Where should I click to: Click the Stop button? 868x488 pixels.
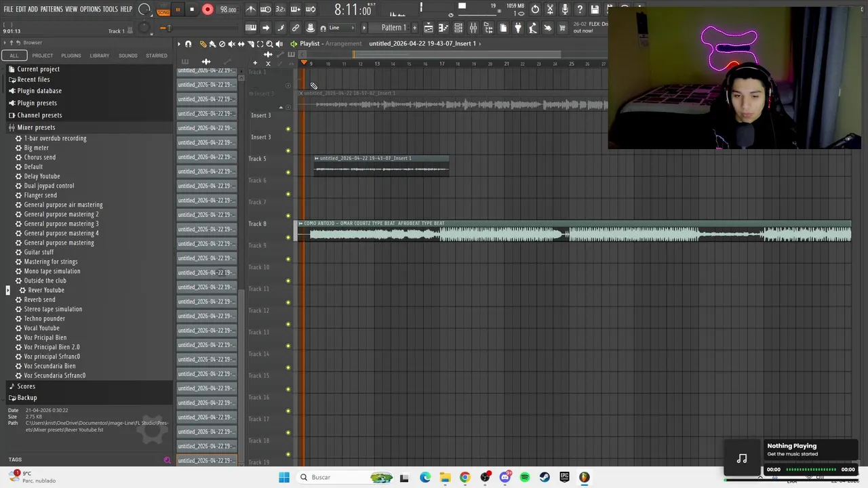point(192,9)
